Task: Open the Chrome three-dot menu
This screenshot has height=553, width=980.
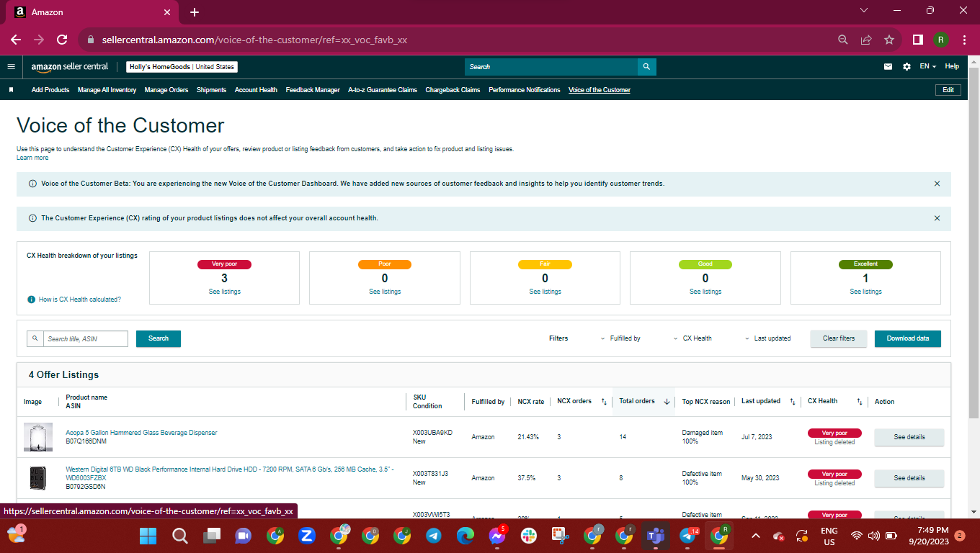Action: 964,40
